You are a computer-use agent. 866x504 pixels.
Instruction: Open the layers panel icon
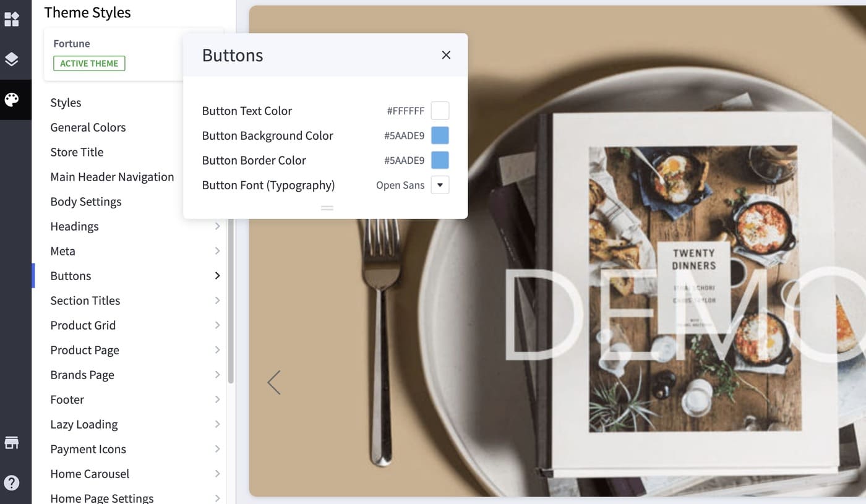coord(12,59)
